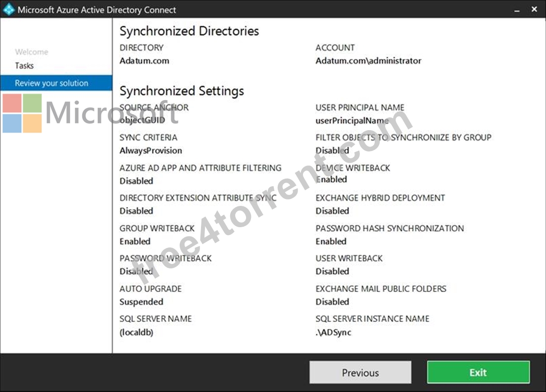The width and height of the screenshot is (546, 392).
Task: Click the Azure AD Connect title bar icon
Action: 8,9
